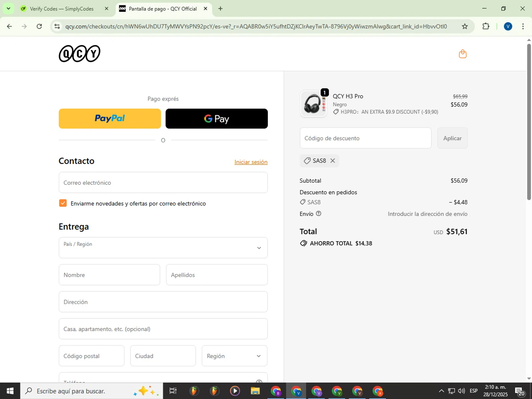Image resolution: width=532 pixels, height=399 pixels.
Task: Click the Windows taskbar search box
Action: click(92, 391)
